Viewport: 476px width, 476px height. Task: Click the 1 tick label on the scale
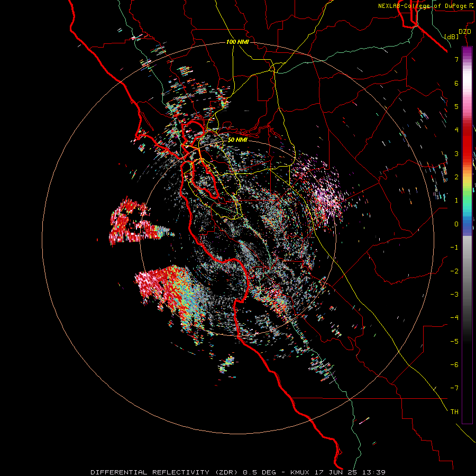[x=456, y=200]
